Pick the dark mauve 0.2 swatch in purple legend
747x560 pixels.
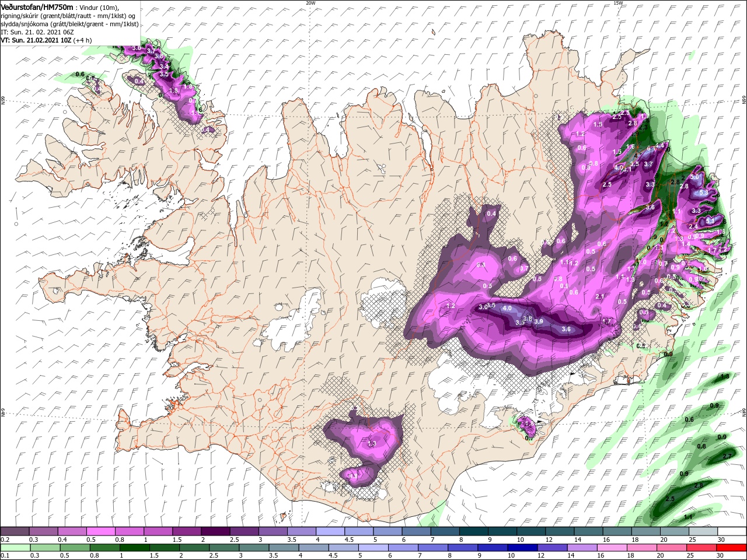point(15,531)
